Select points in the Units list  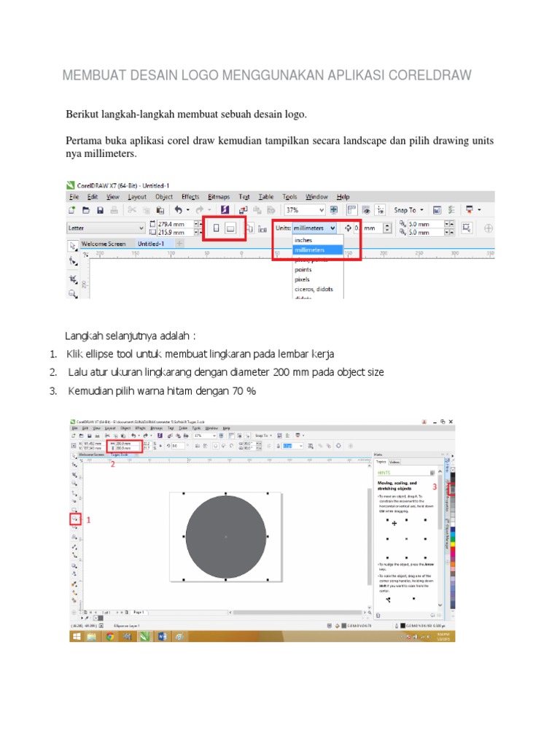[x=318, y=270]
